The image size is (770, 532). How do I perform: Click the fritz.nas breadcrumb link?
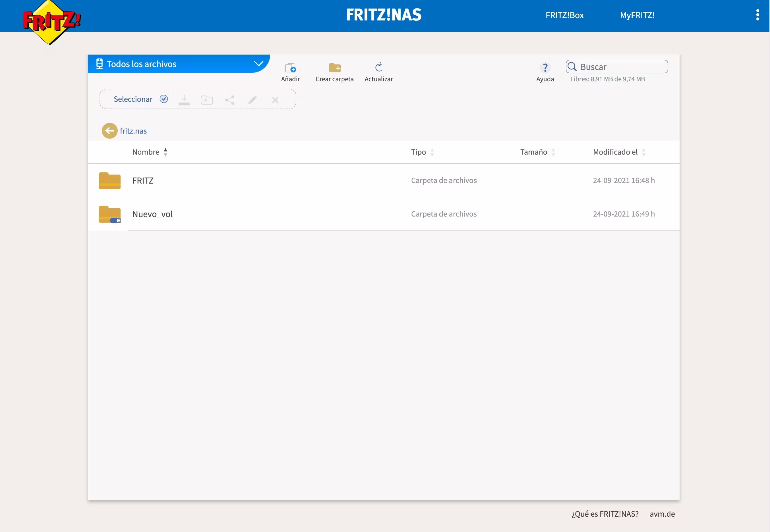click(x=133, y=131)
